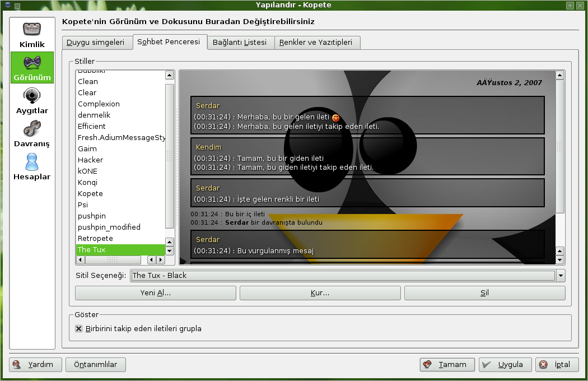Open the Stil Seçeneği dropdown arrow
588x381 pixels.
click(561, 276)
